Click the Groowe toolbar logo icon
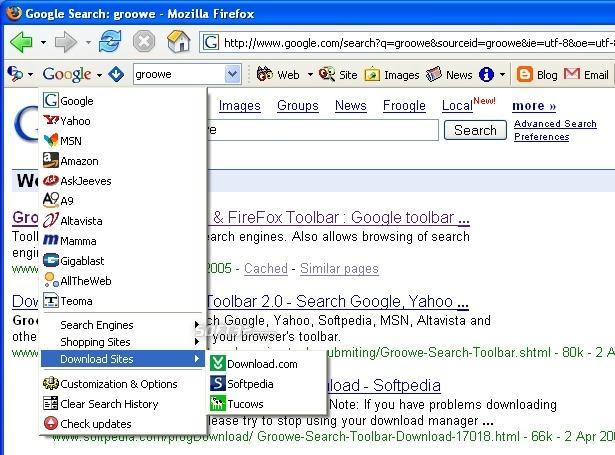Viewport: 615px width, 455px height. point(15,74)
